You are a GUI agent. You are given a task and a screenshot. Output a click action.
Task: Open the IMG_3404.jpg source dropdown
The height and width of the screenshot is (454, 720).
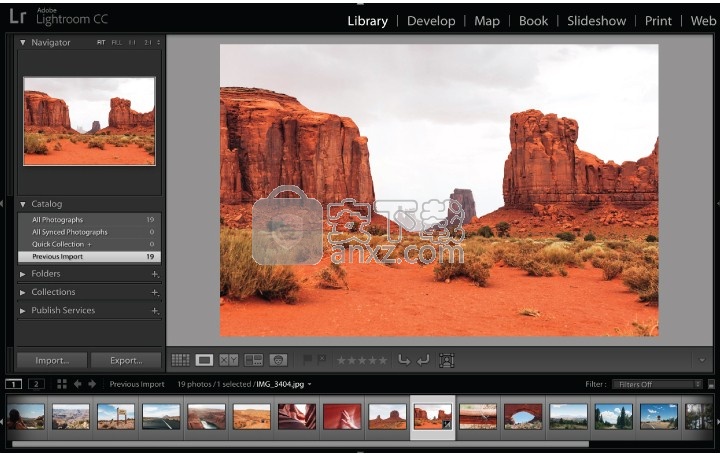pyautogui.click(x=309, y=384)
